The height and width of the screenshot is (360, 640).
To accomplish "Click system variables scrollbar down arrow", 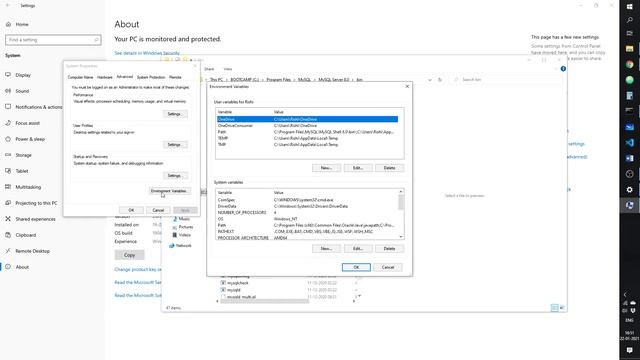I will (401, 237).
